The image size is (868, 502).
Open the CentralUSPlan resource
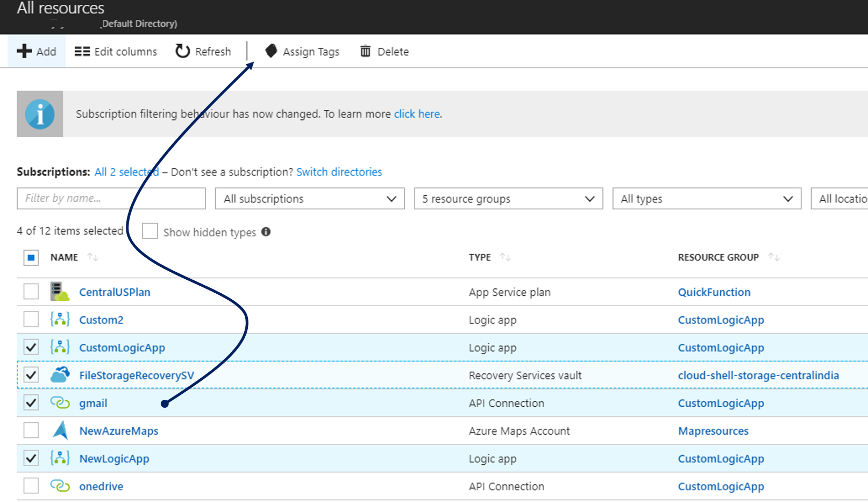(115, 292)
